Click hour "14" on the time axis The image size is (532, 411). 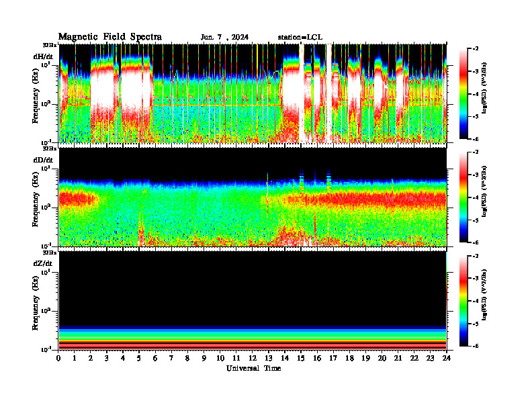(285, 358)
